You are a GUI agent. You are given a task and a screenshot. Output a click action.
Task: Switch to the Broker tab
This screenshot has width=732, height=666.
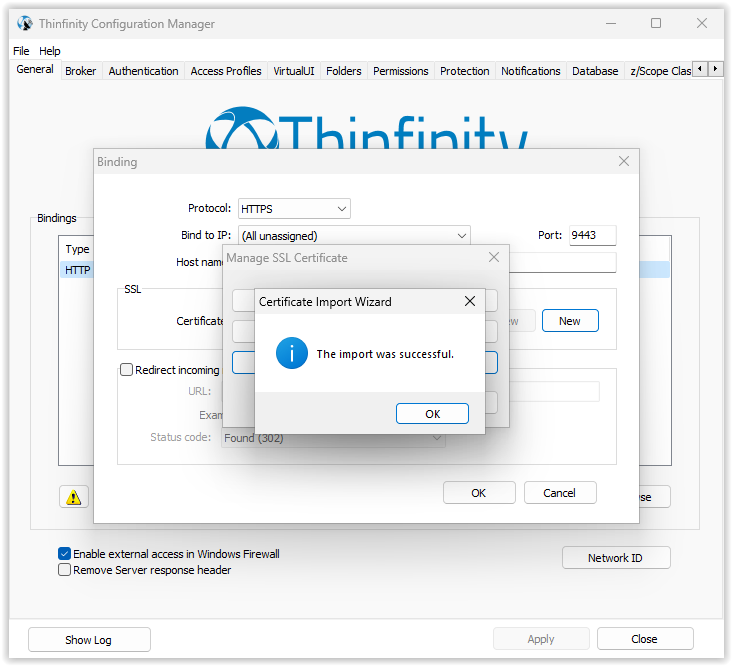[80, 71]
